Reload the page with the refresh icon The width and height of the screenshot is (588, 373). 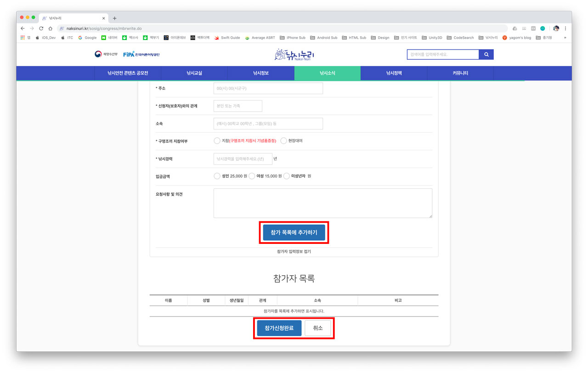click(41, 28)
